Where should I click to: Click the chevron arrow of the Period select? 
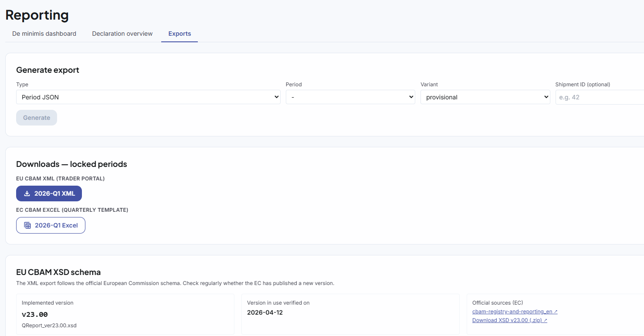point(411,97)
